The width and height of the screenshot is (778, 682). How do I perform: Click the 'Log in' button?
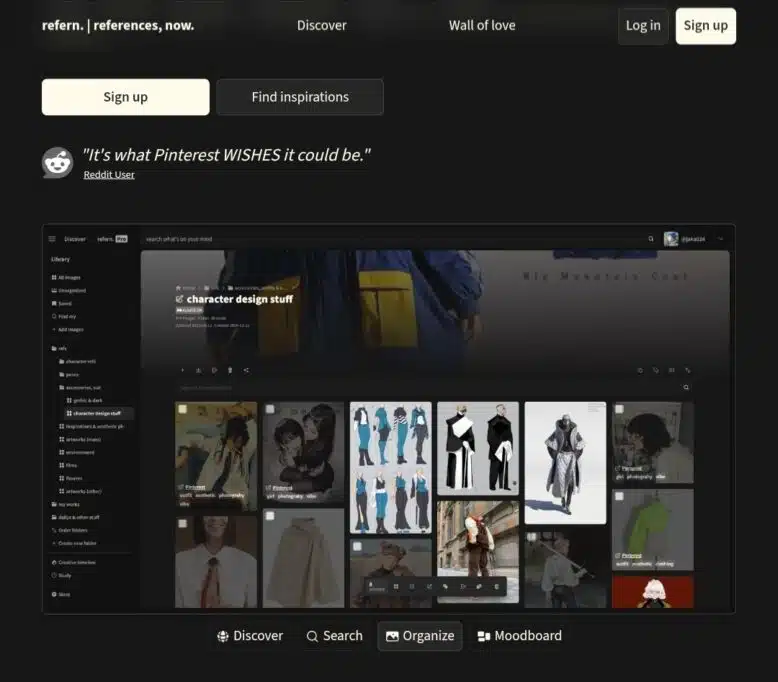click(642, 26)
